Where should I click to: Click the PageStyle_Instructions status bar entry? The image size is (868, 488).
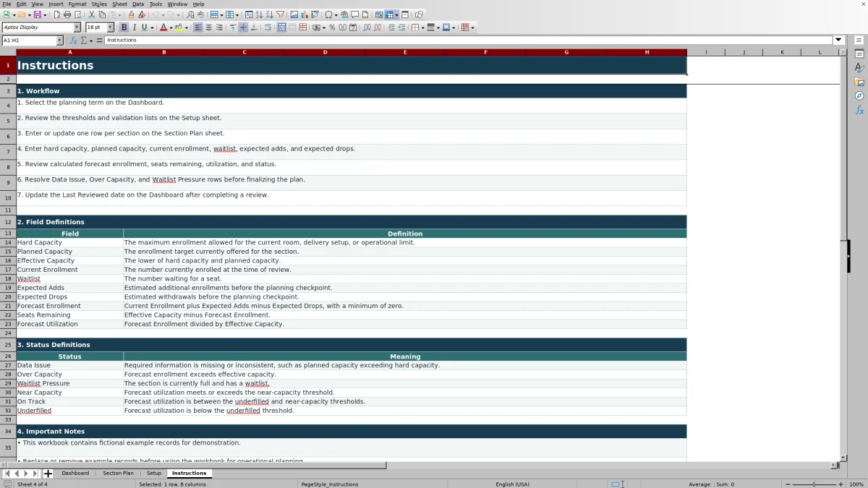(330, 484)
